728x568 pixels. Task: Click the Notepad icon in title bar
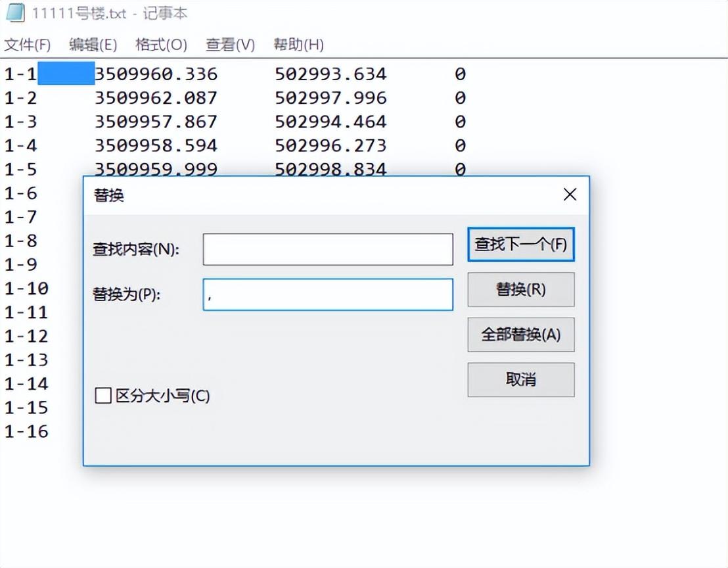[14, 12]
